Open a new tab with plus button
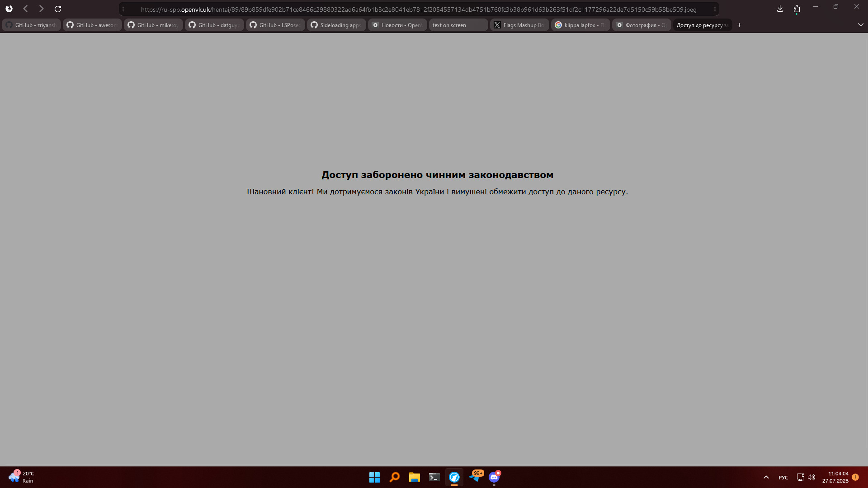The height and width of the screenshot is (488, 868). click(740, 25)
